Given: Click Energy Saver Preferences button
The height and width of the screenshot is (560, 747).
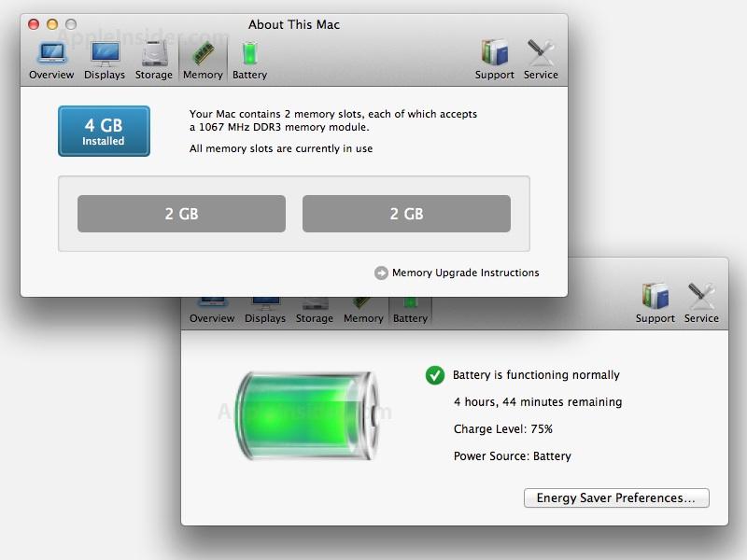Looking at the screenshot, I should click(616, 498).
